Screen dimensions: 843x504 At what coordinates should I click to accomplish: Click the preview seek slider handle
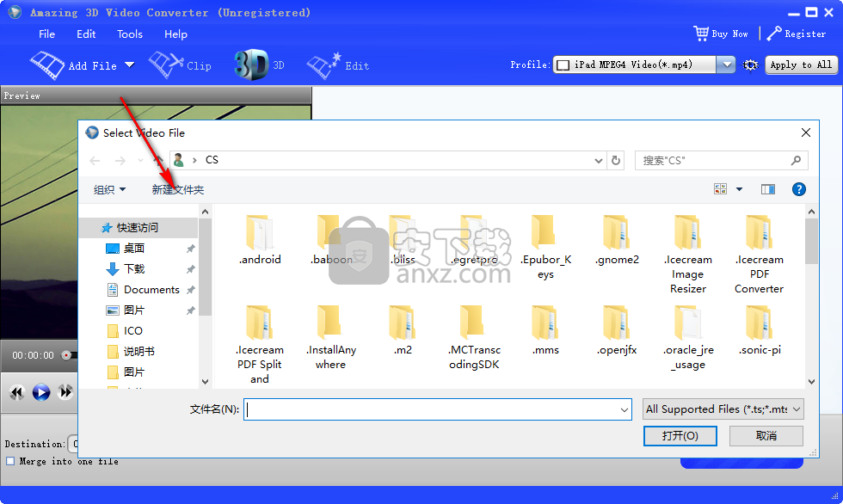(66, 355)
